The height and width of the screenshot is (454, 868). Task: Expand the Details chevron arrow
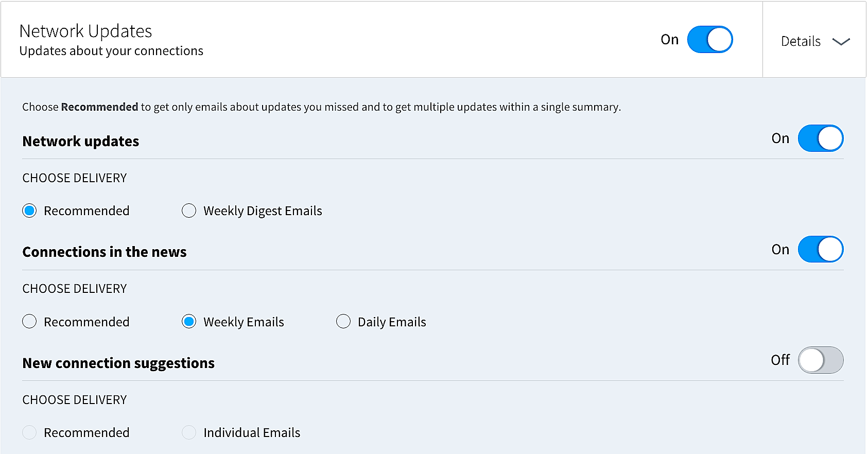pos(841,42)
